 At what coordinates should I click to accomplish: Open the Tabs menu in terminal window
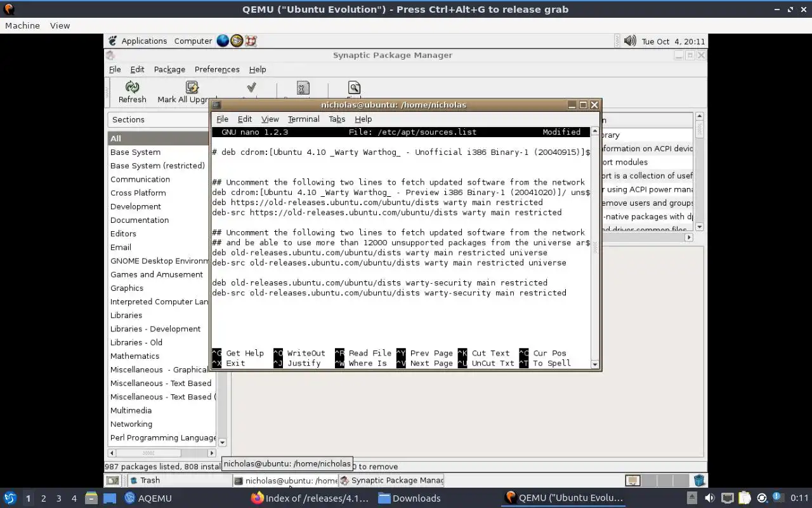point(337,119)
